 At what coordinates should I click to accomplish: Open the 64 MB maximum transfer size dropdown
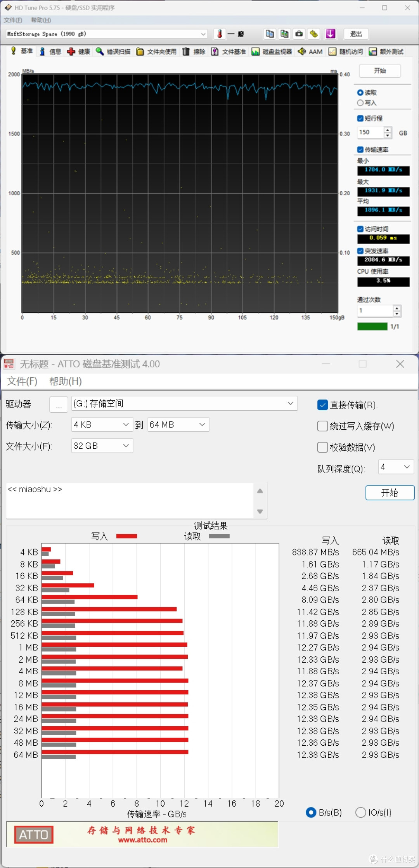(x=178, y=425)
